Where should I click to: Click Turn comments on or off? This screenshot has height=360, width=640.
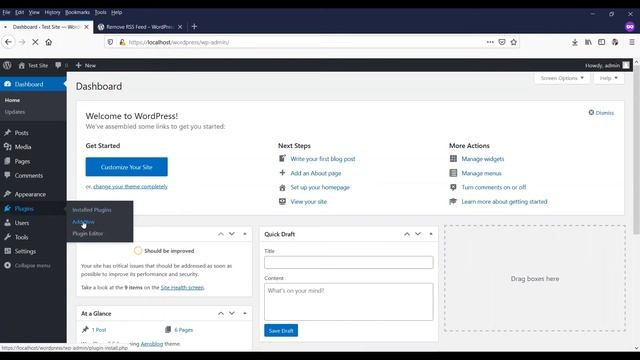click(x=494, y=187)
